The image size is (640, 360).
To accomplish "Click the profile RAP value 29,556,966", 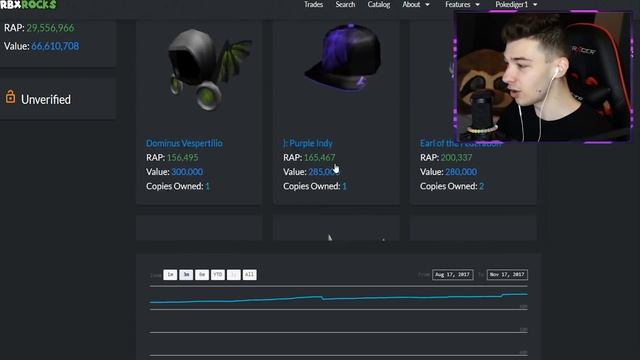I will 50,28.
